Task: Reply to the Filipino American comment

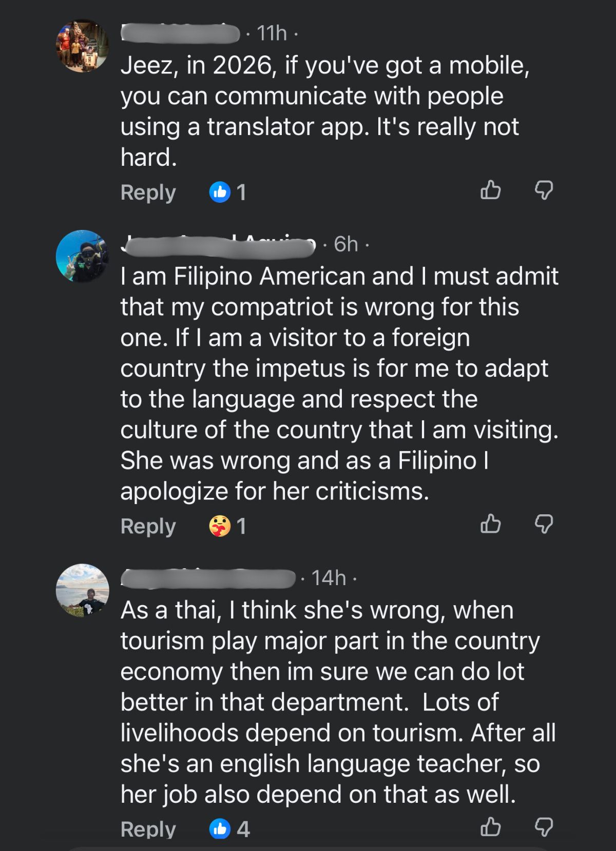Action: (x=148, y=526)
